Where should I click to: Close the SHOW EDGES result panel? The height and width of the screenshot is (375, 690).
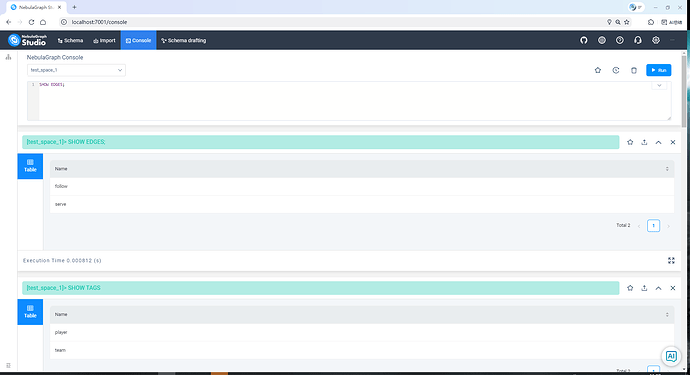[673, 142]
